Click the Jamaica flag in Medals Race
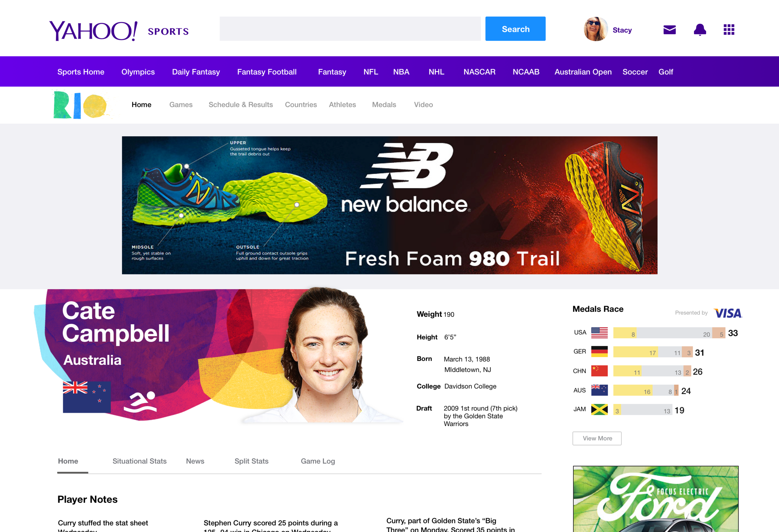 coord(599,409)
